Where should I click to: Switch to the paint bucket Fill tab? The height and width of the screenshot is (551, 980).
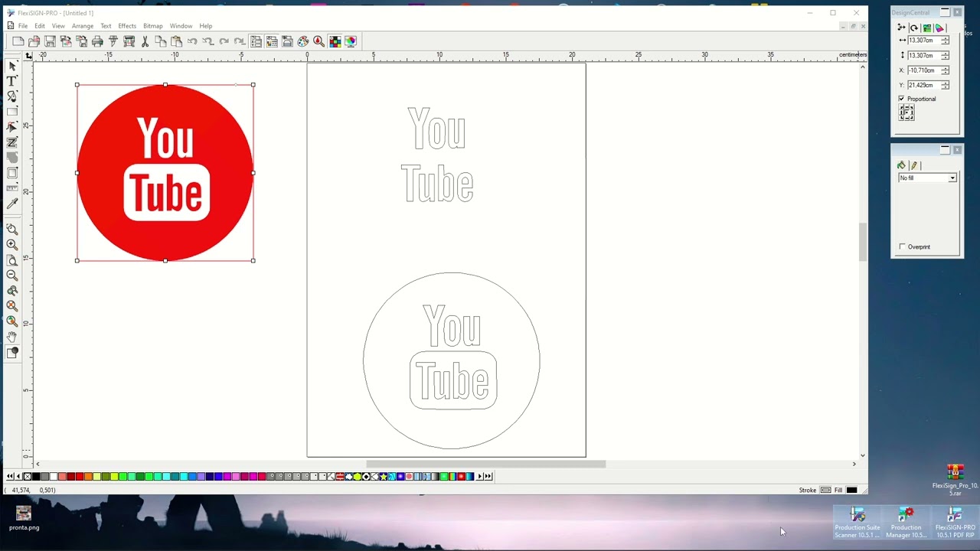tap(901, 165)
